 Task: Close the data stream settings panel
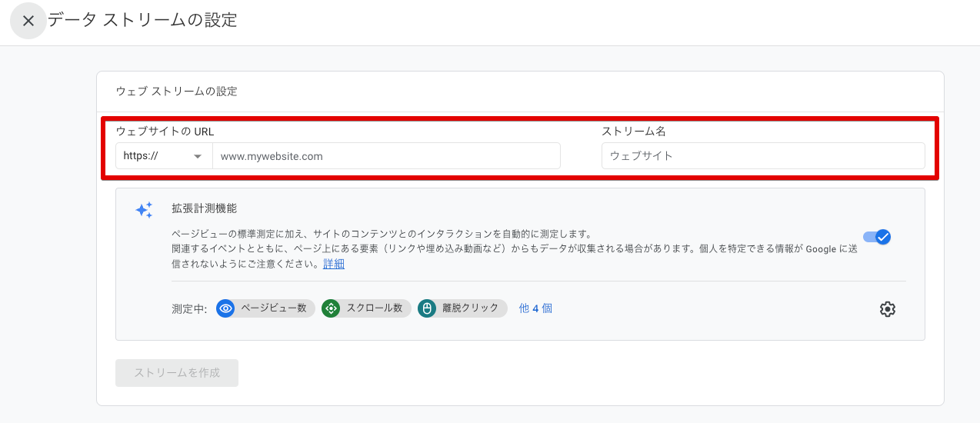point(28,21)
